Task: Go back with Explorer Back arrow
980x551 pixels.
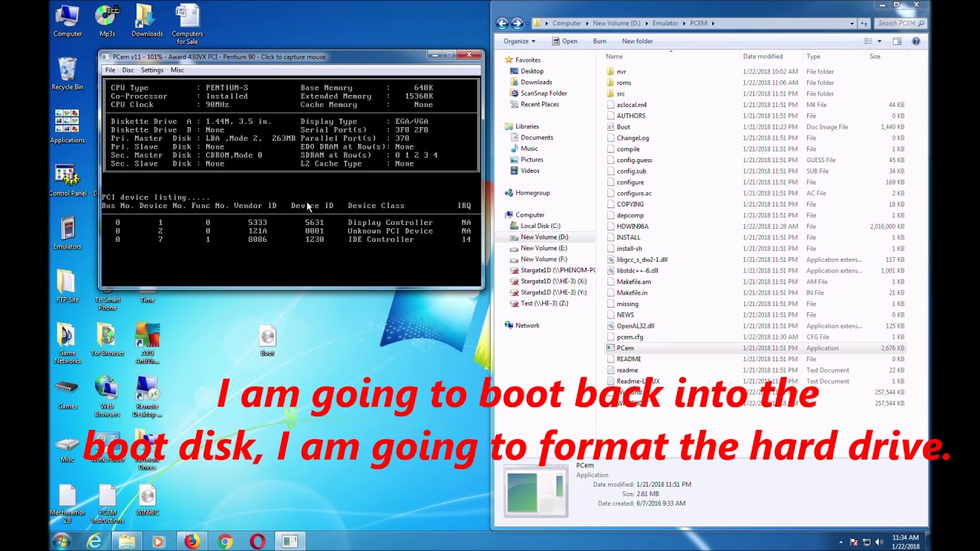Action: pos(502,23)
